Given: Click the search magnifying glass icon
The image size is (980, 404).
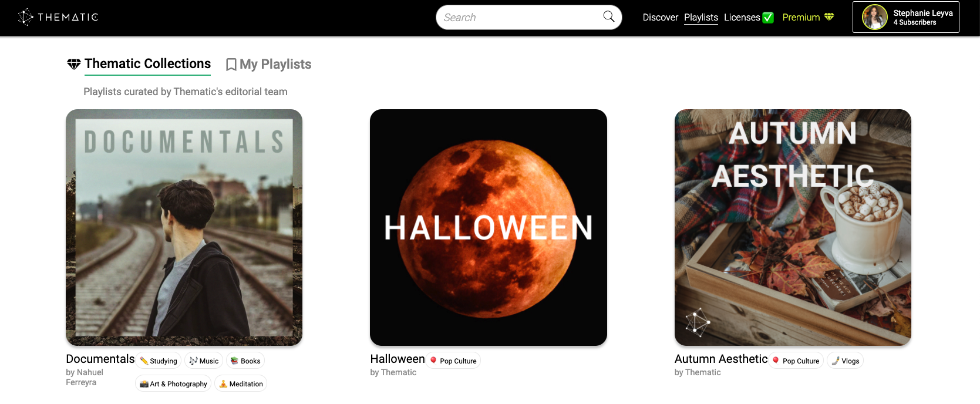Looking at the screenshot, I should [609, 17].
